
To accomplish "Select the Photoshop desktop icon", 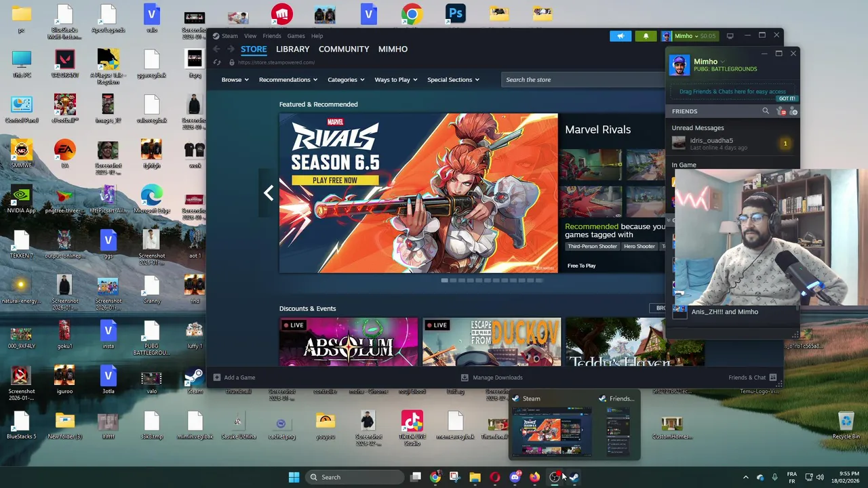I will [456, 14].
